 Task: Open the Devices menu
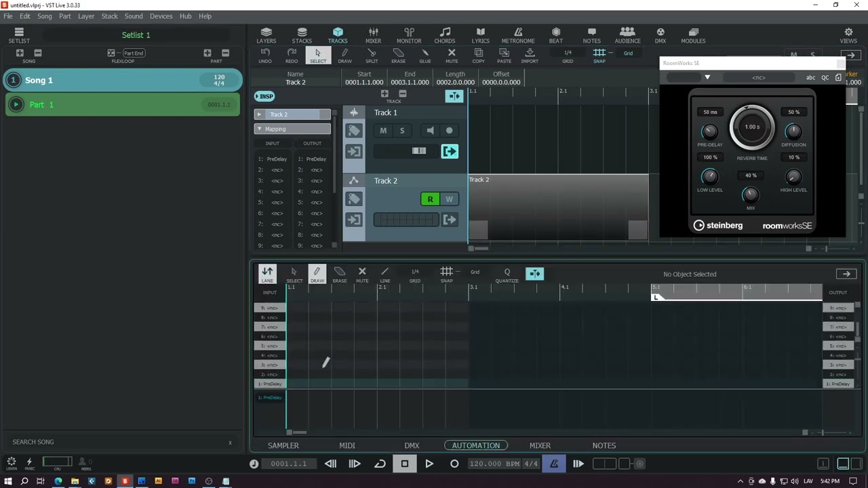point(161,16)
